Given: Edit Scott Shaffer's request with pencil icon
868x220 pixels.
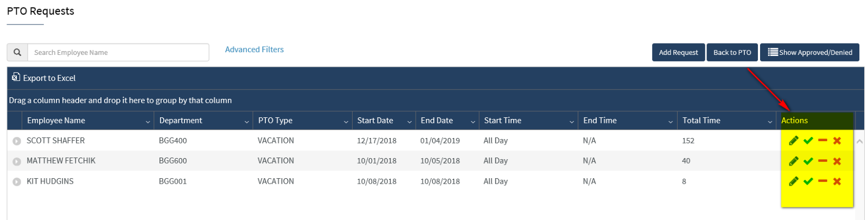Looking at the screenshot, I should (793, 141).
